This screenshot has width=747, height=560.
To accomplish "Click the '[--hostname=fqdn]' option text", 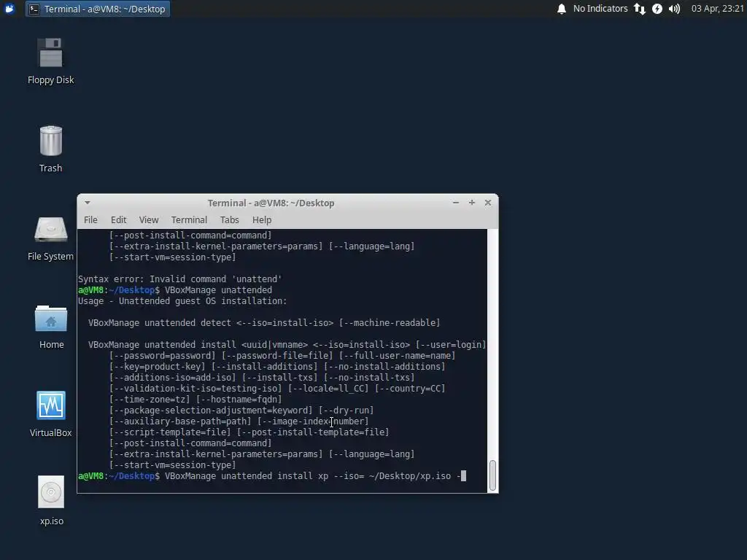I will (239, 400).
